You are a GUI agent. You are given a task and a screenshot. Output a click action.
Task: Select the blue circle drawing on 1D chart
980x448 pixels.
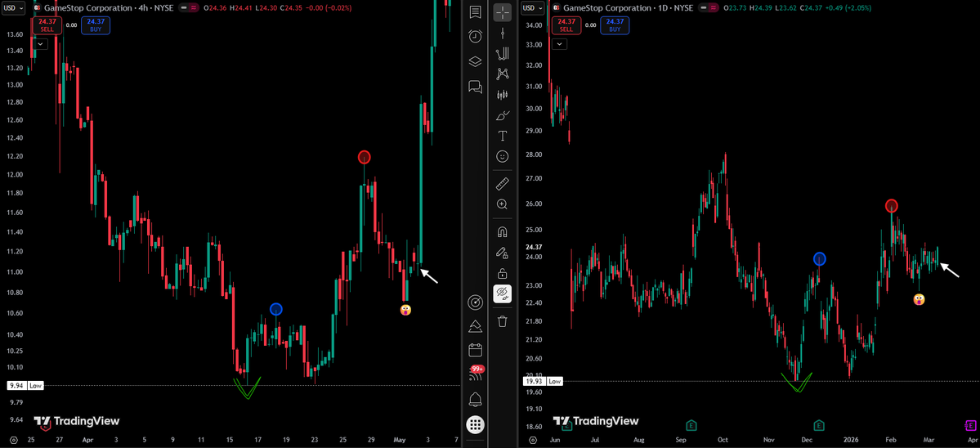pos(820,258)
